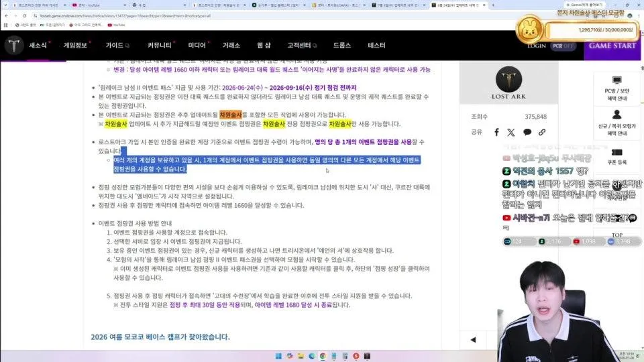The image size is (644, 362).
Task: Open the 가이드 menu
Action: pyautogui.click(x=115, y=45)
